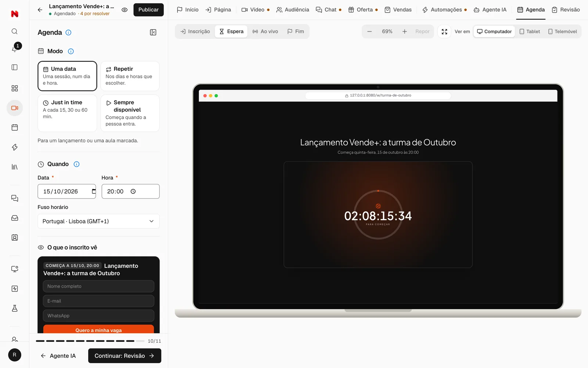
Task: Open the contacts sidebar icon
Action: tap(15, 238)
